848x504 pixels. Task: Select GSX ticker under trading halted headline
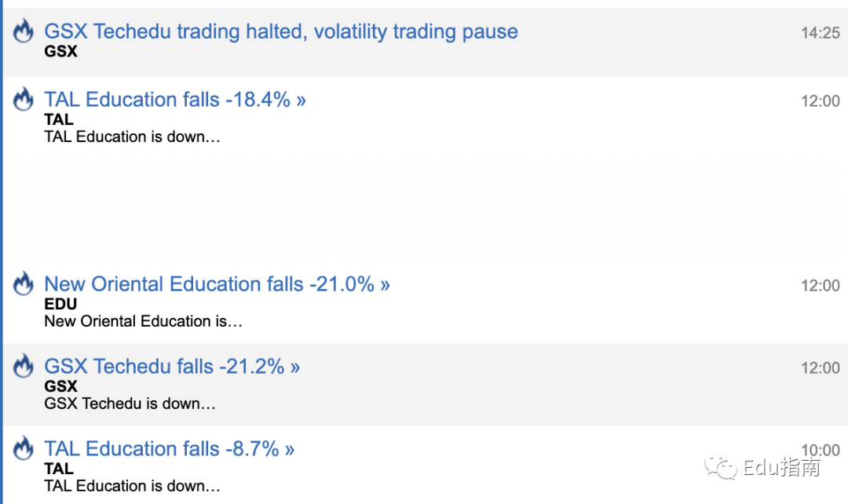click(60, 51)
